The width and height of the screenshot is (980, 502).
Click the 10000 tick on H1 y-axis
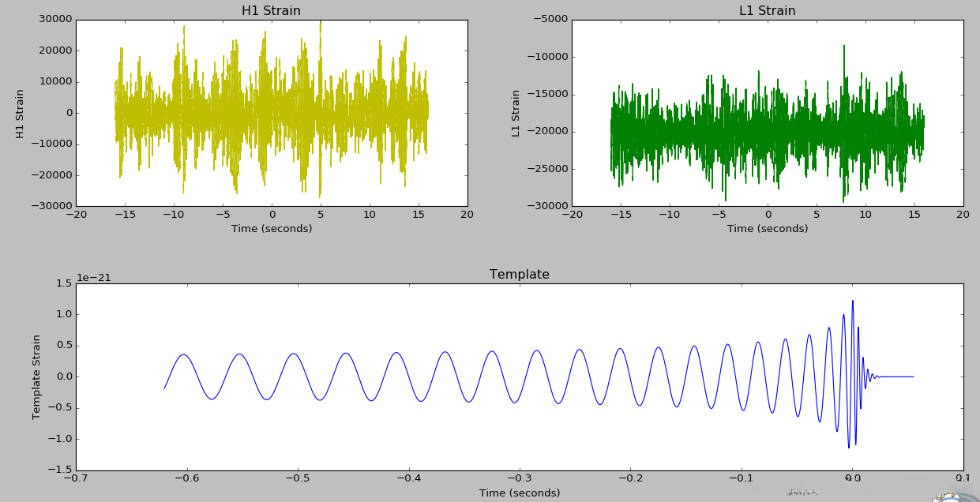[55, 81]
